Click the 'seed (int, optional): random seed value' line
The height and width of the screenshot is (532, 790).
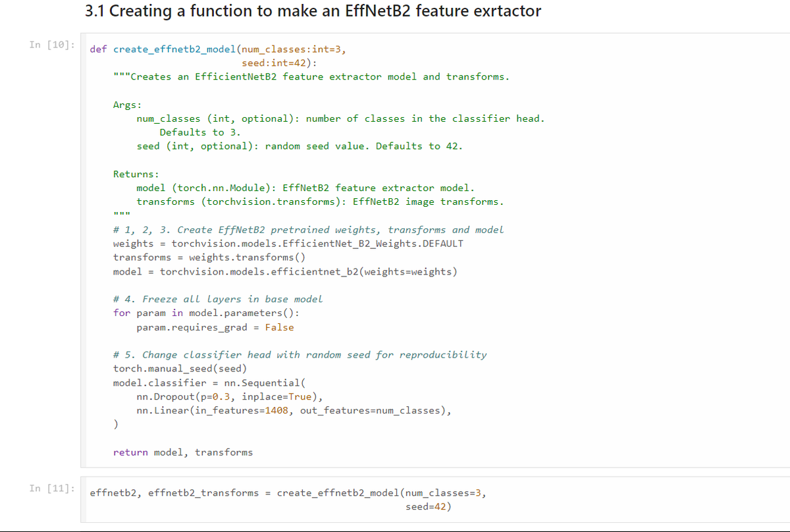tap(300, 146)
